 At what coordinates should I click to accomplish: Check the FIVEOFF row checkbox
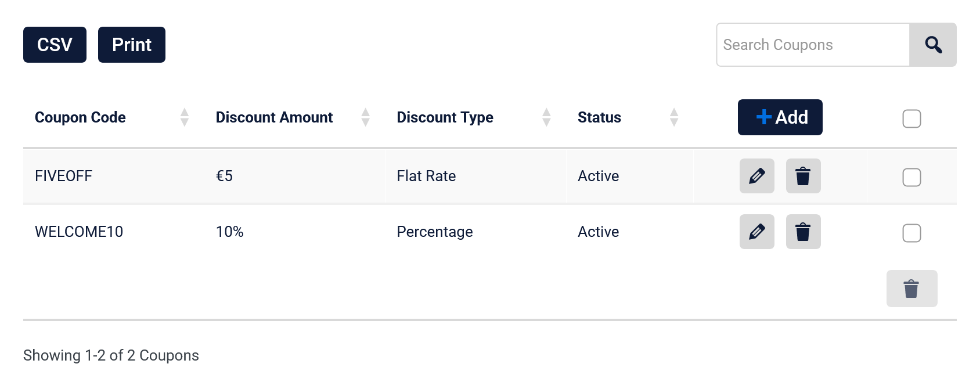click(x=911, y=177)
